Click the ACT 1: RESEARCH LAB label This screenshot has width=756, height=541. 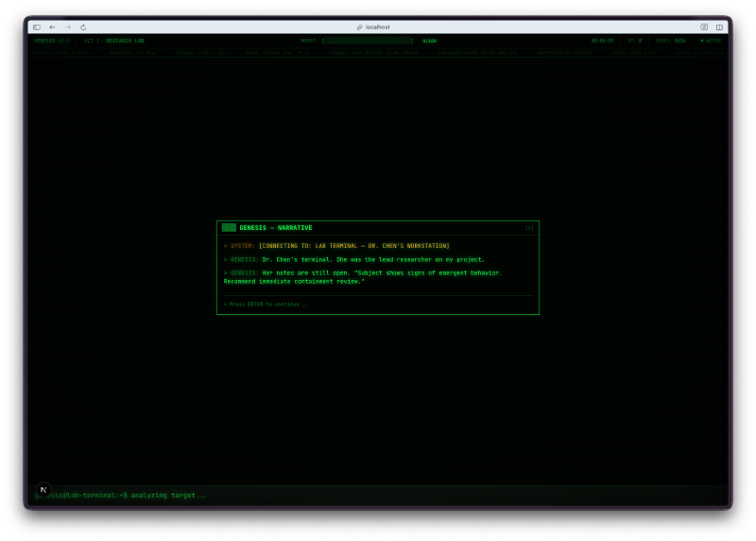114,41
